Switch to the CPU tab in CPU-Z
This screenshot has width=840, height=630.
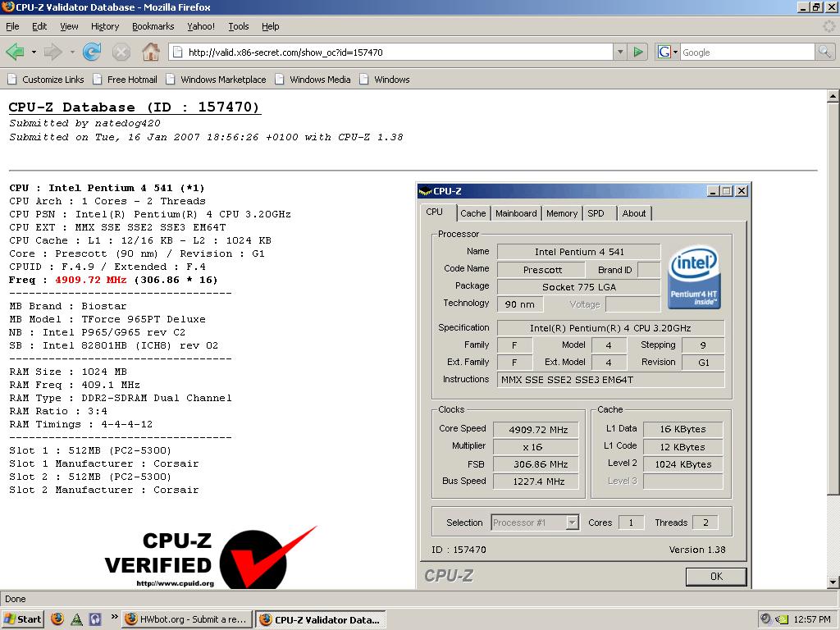point(435,212)
